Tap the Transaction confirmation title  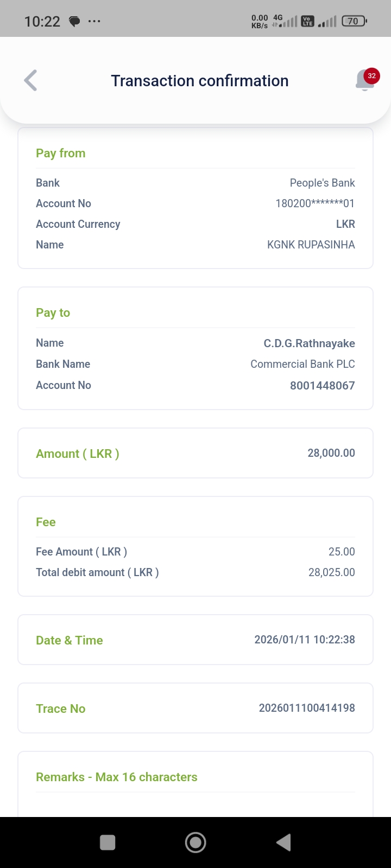pyautogui.click(x=200, y=81)
